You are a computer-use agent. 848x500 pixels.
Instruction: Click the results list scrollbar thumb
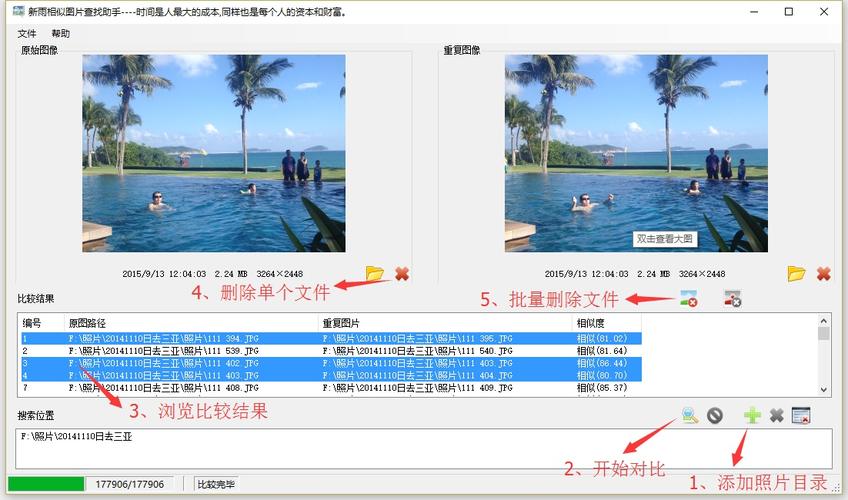pyautogui.click(x=824, y=333)
